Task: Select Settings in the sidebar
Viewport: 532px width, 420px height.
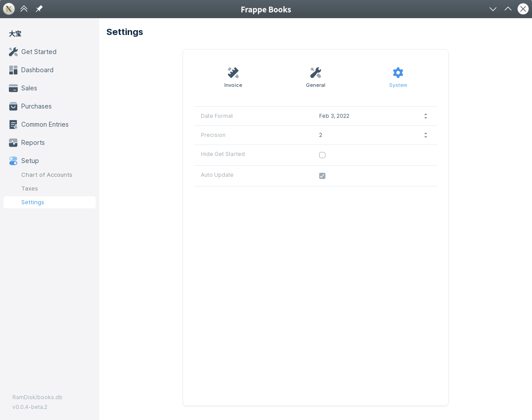Action: click(33, 202)
